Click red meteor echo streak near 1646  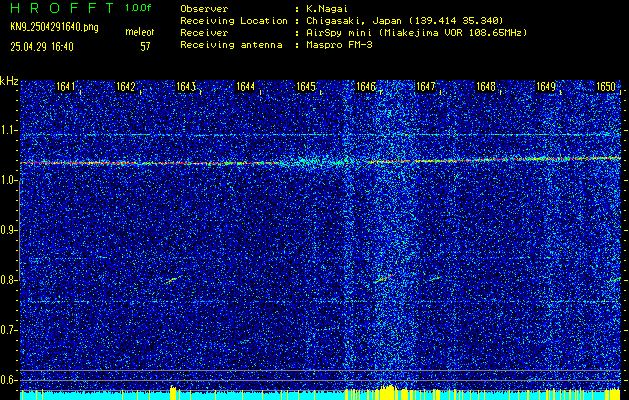pos(384,278)
